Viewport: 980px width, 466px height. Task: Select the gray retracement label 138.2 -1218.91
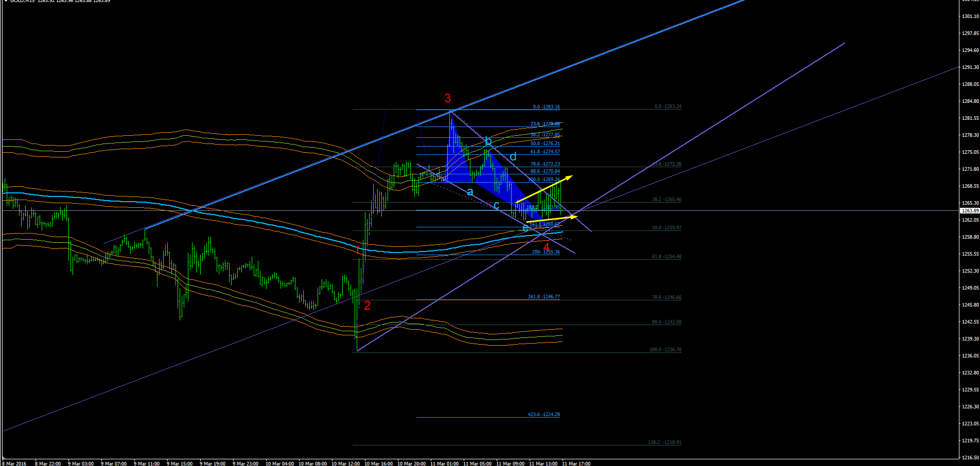point(664,442)
